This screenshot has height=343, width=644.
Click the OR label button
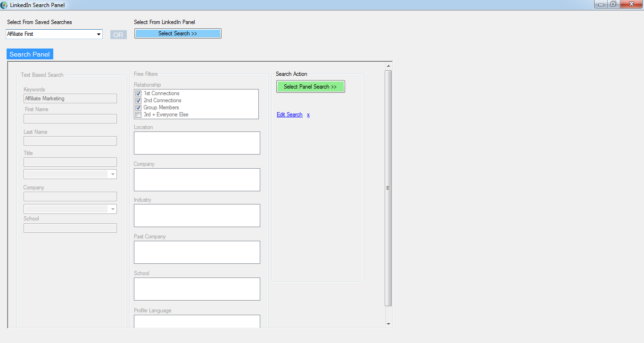118,35
